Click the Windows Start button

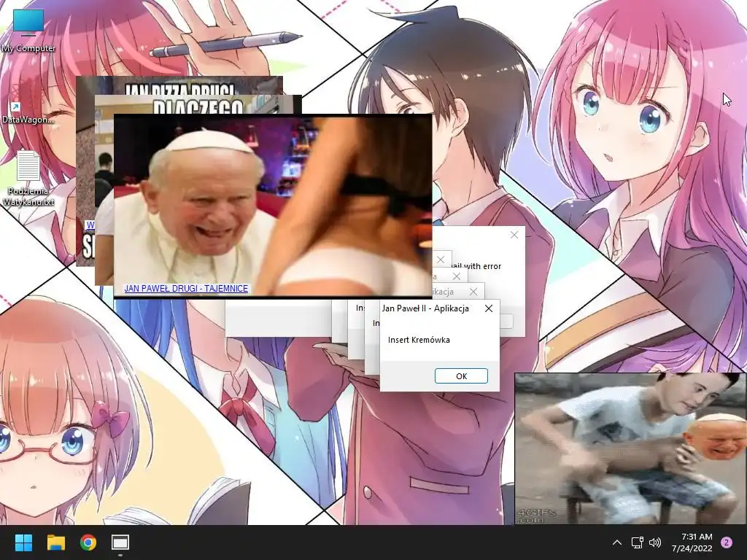pyautogui.click(x=23, y=542)
